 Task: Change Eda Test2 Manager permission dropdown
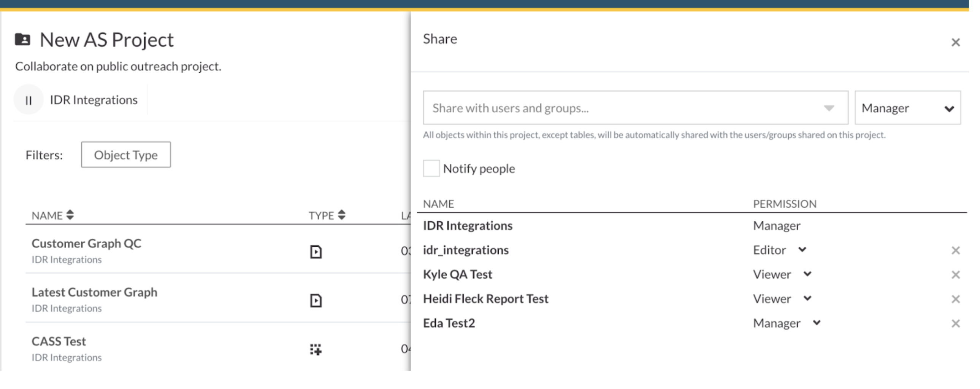point(787,323)
